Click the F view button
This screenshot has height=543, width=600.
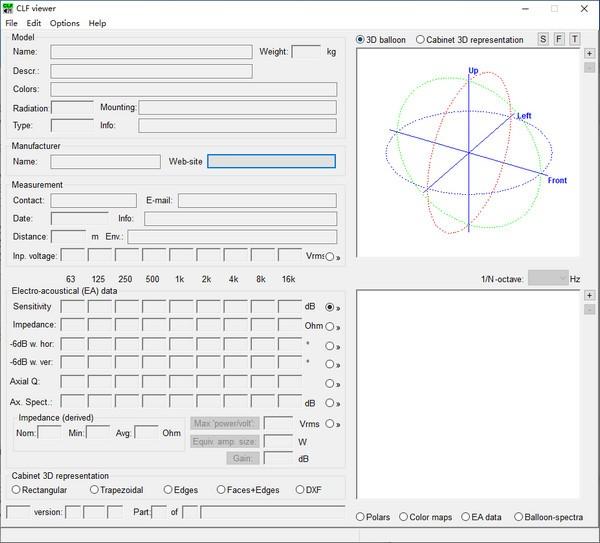tap(559, 40)
